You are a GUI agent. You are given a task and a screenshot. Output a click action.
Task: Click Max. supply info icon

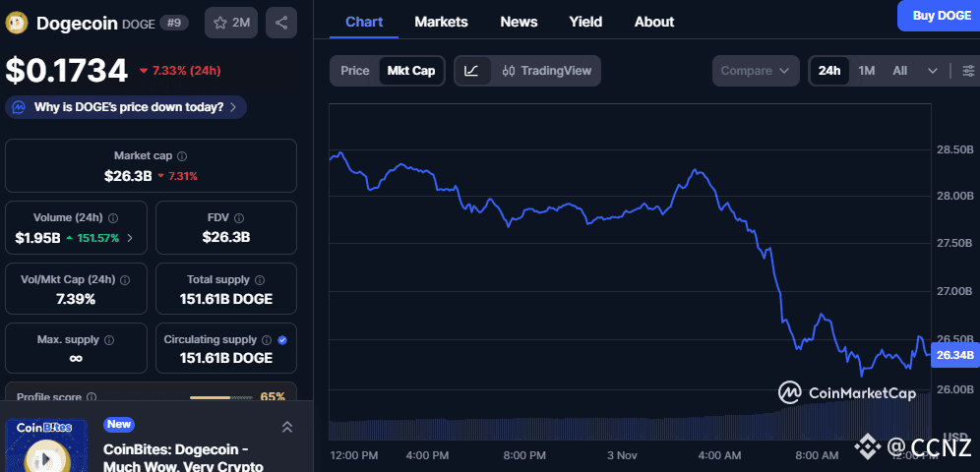point(108,340)
